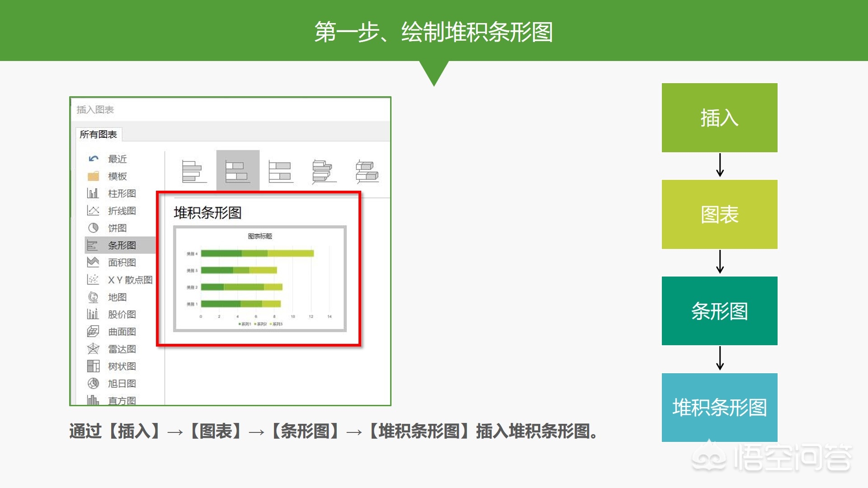Choose 地图 in the chart category list

[118, 297]
